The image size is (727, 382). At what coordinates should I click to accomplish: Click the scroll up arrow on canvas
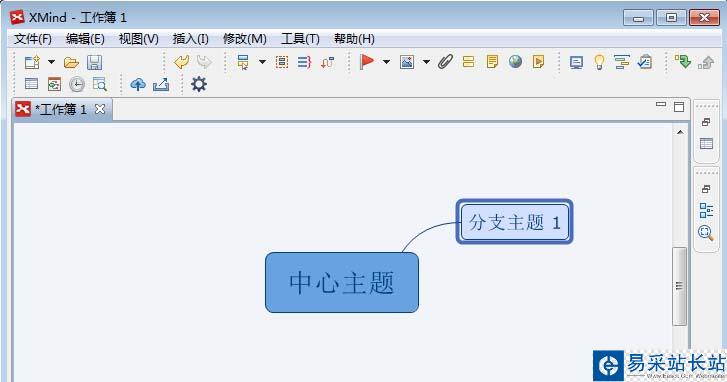pyautogui.click(x=680, y=132)
